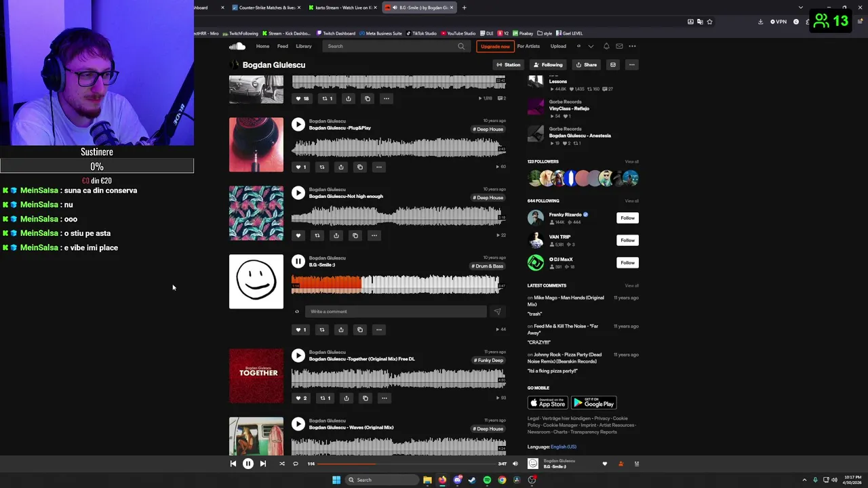Pause the B.G -Smile :) track
The image size is (868, 488).
click(x=298, y=261)
